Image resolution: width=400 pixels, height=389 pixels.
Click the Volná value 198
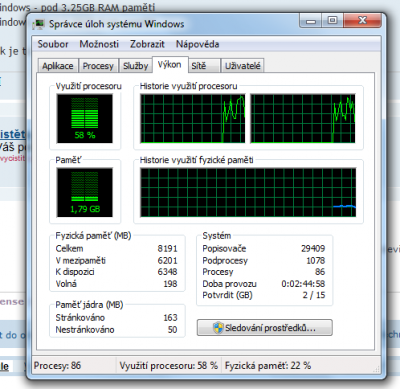pyautogui.click(x=170, y=284)
